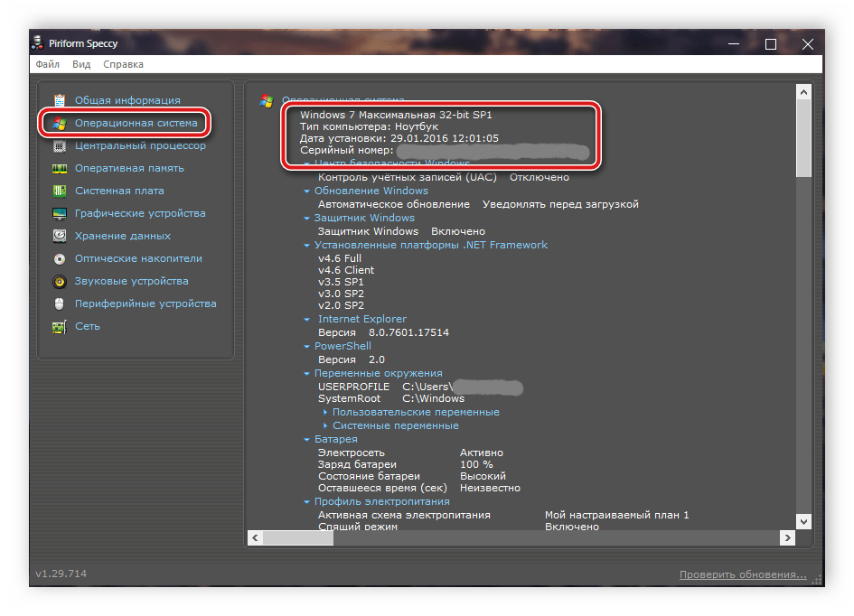The width and height of the screenshot is (854, 616).
Task: Click the vertical scrollbar down arrow
Action: tap(803, 522)
